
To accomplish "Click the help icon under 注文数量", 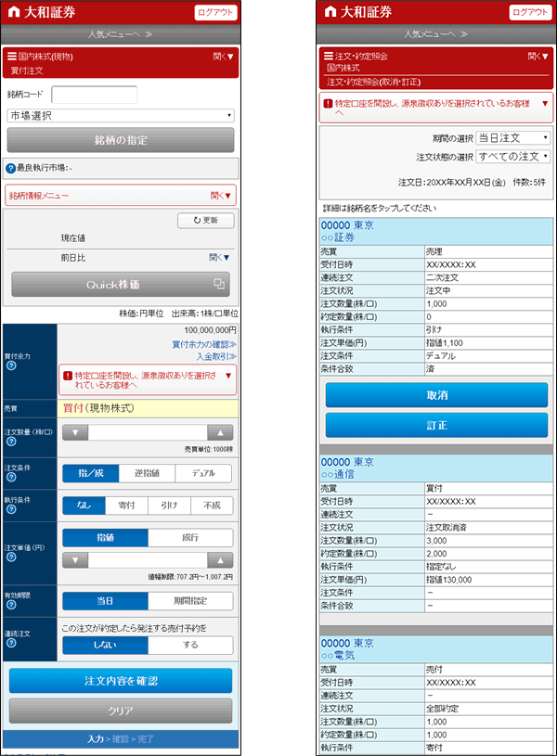I will [x=11, y=442].
